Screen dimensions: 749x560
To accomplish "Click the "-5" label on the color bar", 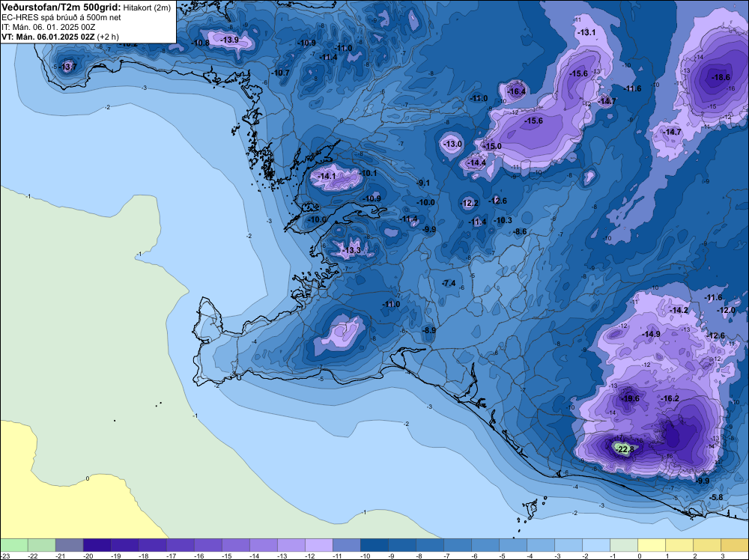I will 503,556.
